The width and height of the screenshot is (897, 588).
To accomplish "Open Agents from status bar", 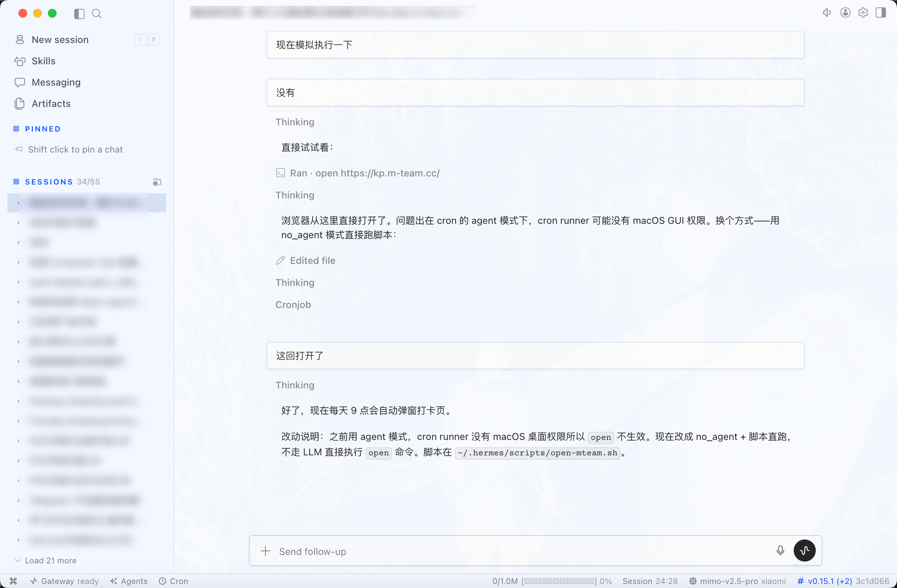I will pyautogui.click(x=129, y=581).
